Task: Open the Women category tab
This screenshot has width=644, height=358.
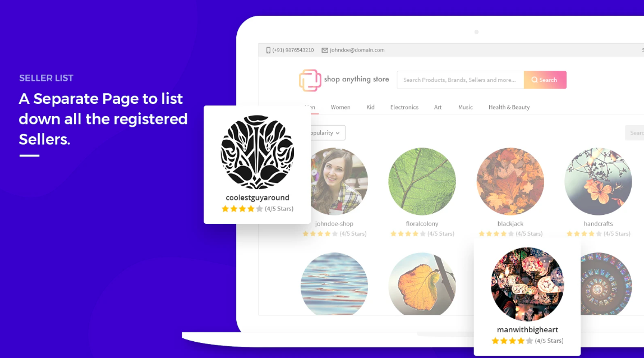Action: (x=341, y=107)
